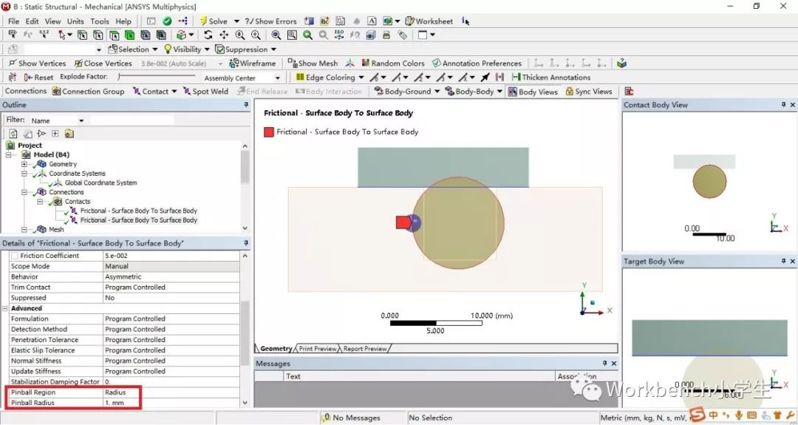
Task: Select the Vertex selection filter icon
Action: point(82,35)
